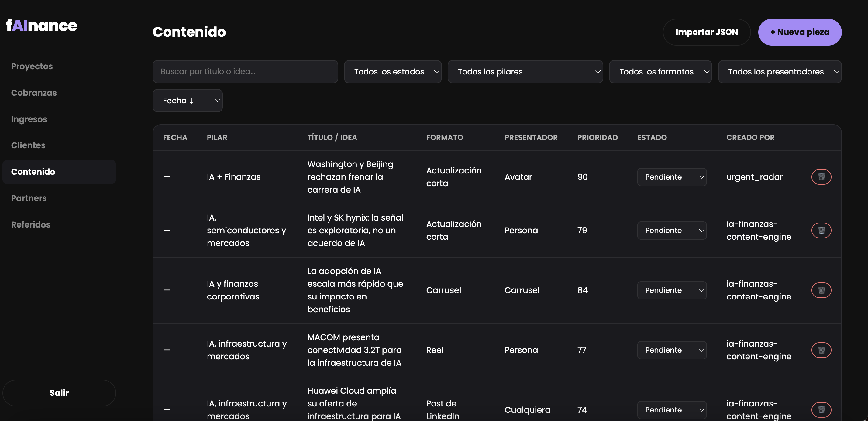Image resolution: width=868 pixels, height=421 pixels.
Task: Delete the Intel y SK hynix row
Action: coord(821,230)
